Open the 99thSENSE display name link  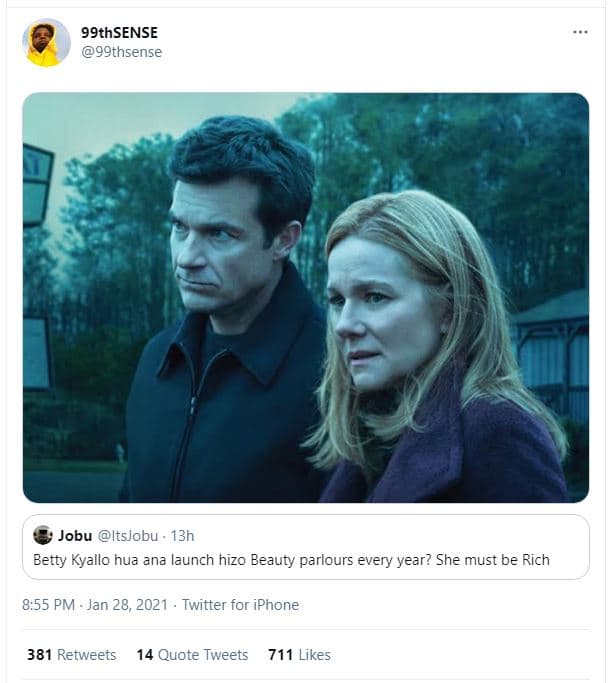(x=119, y=33)
